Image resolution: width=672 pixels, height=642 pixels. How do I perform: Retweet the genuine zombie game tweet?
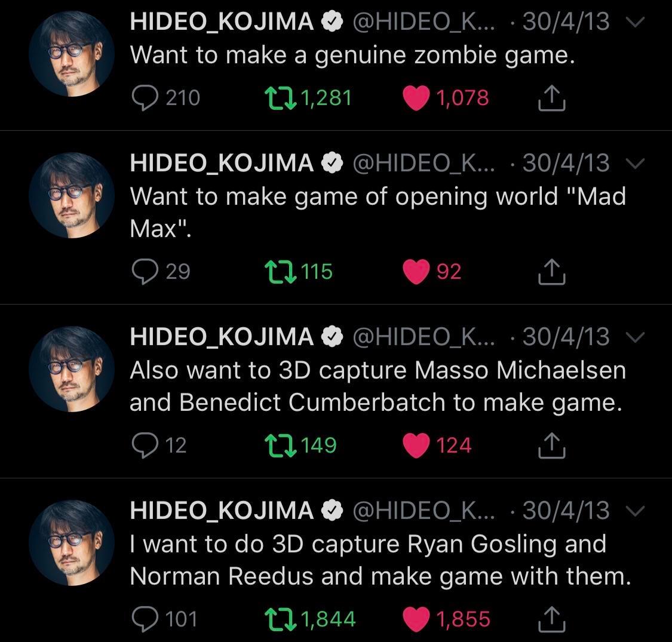280,98
